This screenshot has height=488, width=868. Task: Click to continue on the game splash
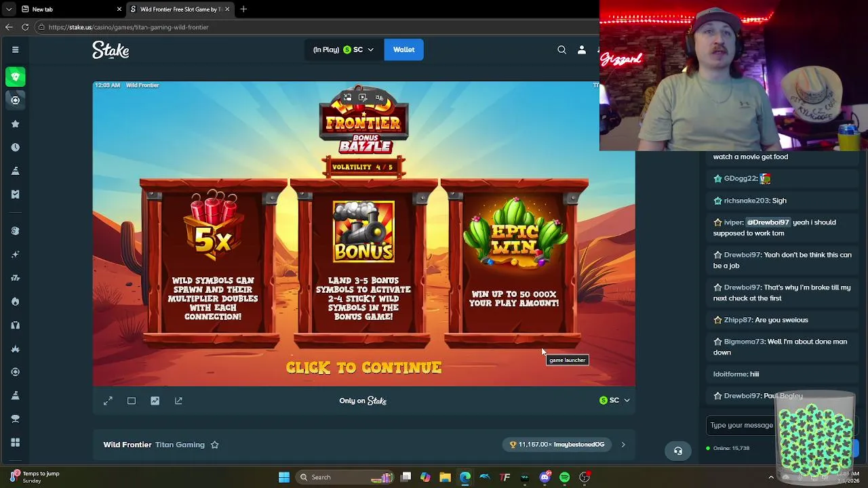click(363, 367)
